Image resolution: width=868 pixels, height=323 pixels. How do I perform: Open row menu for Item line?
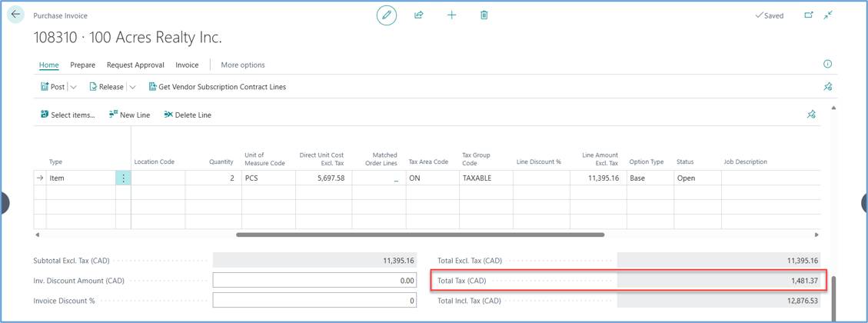123,178
